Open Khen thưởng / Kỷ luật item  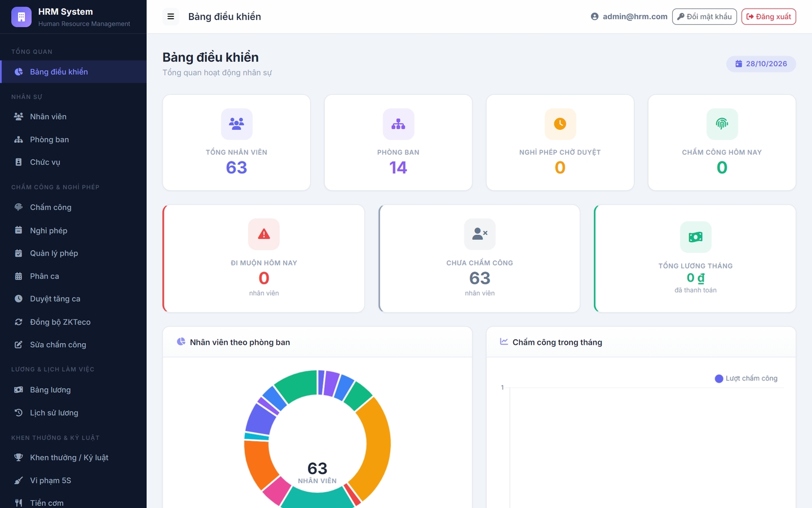[73, 457]
